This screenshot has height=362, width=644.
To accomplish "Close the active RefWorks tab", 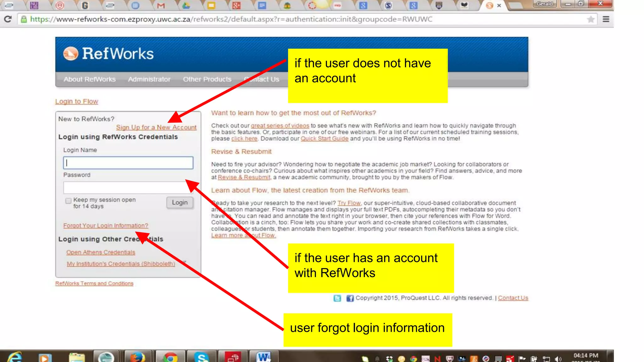I will click(499, 5).
